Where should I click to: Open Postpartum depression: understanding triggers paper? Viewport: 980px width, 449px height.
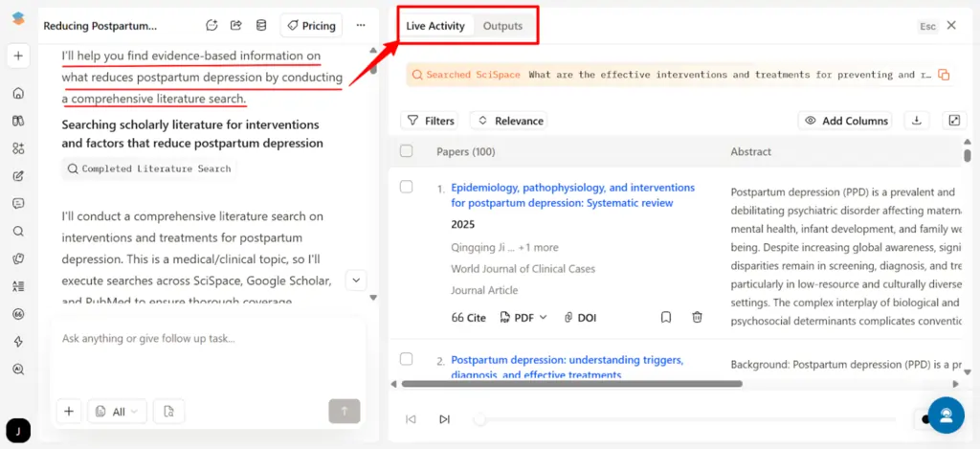tap(567, 367)
